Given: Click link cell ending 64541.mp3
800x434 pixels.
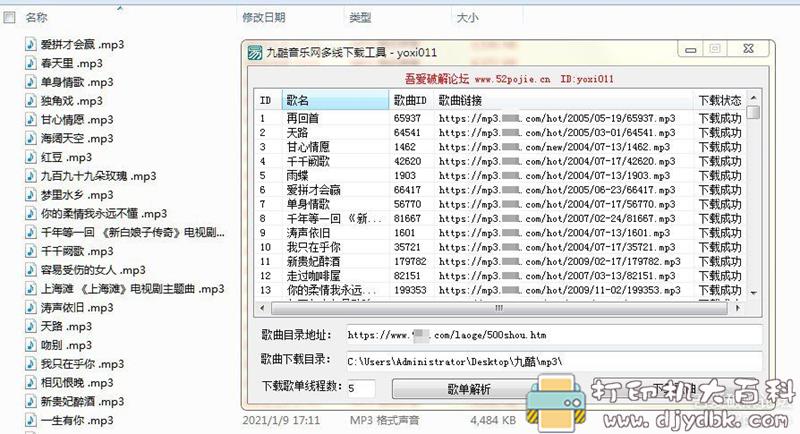Looking at the screenshot, I should 557,133.
